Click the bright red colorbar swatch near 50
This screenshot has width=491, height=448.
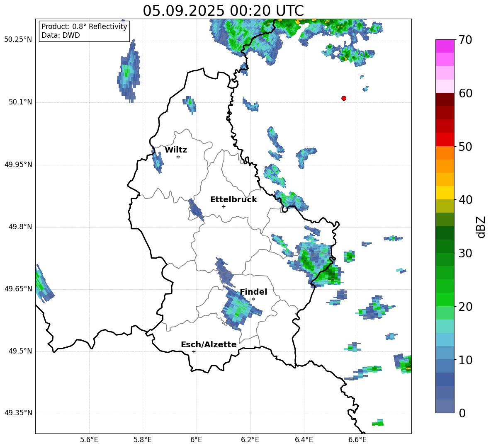point(445,140)
